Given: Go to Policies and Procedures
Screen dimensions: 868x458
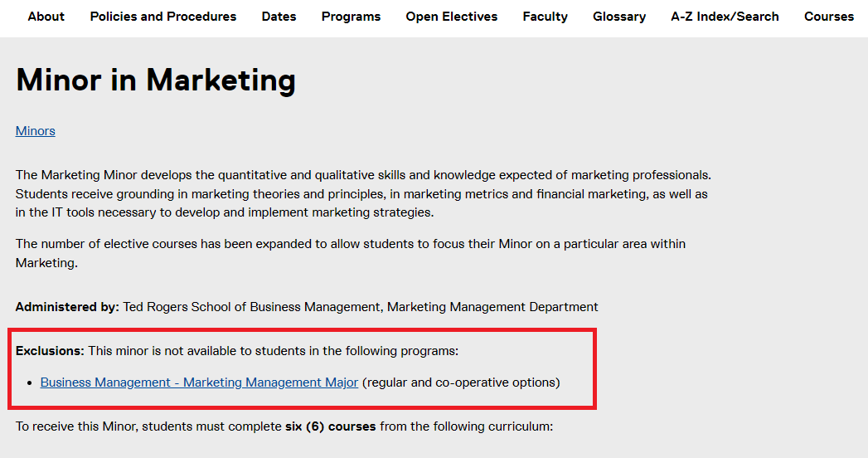Looking at the screenshot, I should tap(163, 17).
